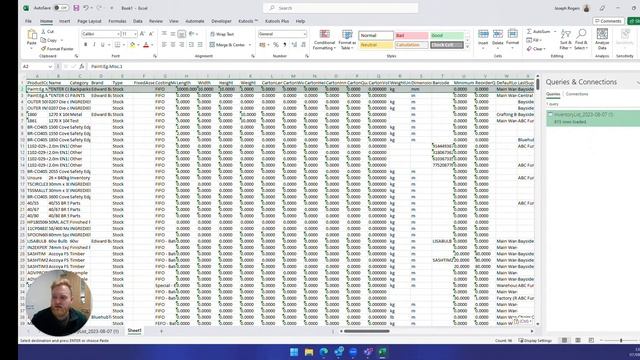Toggle AutoSave switch
Image resolution: width=640 pixels, height=360 pixels.
pos(61,8)
